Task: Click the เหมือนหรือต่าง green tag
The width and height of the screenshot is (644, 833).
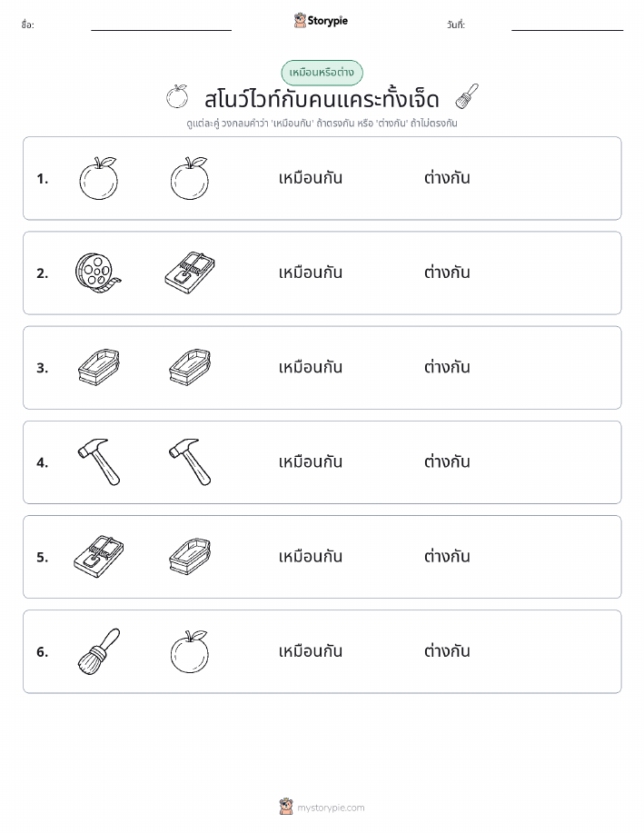Action: [x=322, y=73]
